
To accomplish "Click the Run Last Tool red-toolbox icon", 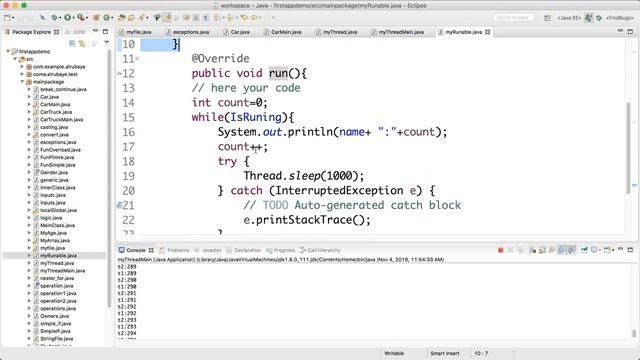I will (81, 18).
